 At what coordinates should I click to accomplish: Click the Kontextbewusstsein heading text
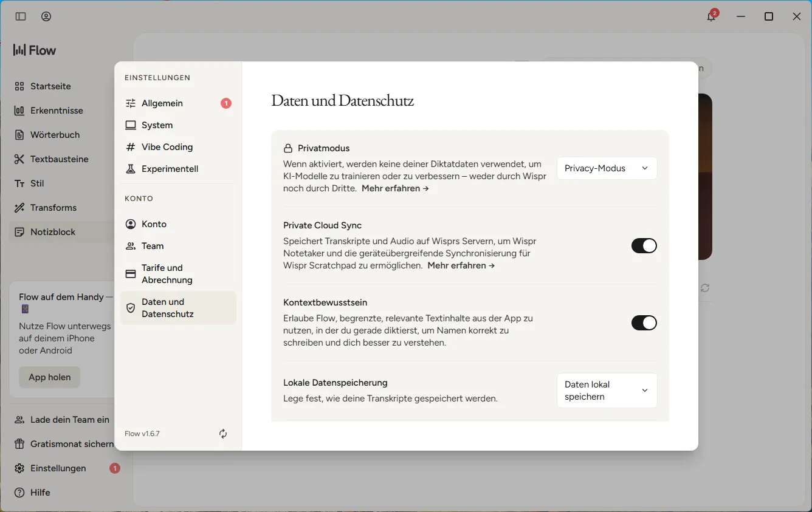[x=325, y=302]
